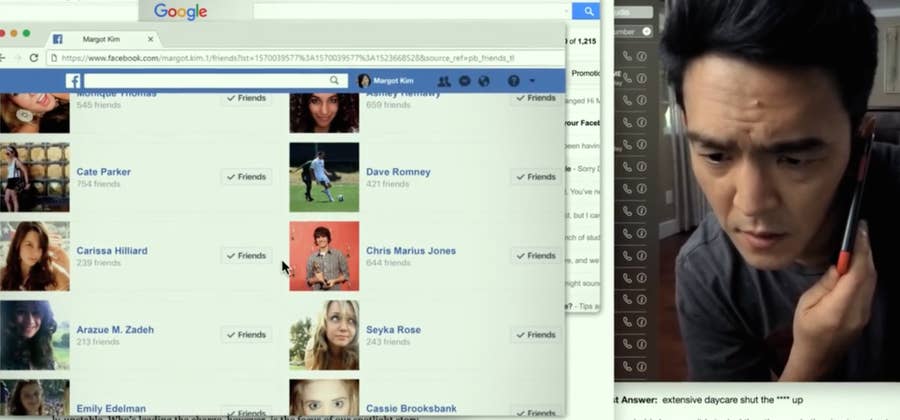Click the '421 friends' count under Dave Romney
The height and width of the screenshot is (420, 900).
pos(388,184)
